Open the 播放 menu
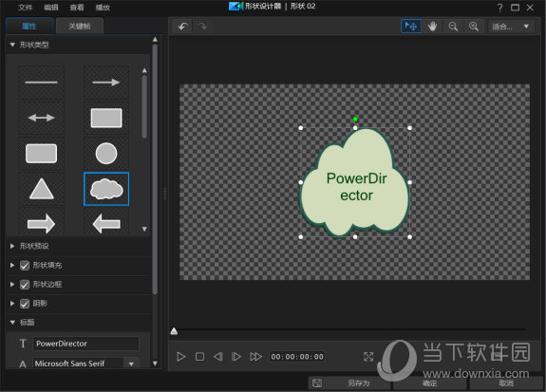546x392 pixels. [x=103, y=8]
